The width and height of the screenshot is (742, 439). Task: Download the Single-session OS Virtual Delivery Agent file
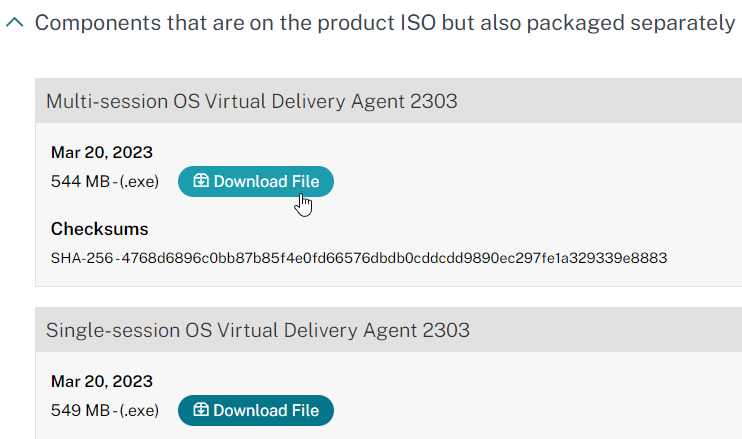[x=256, y=410]
